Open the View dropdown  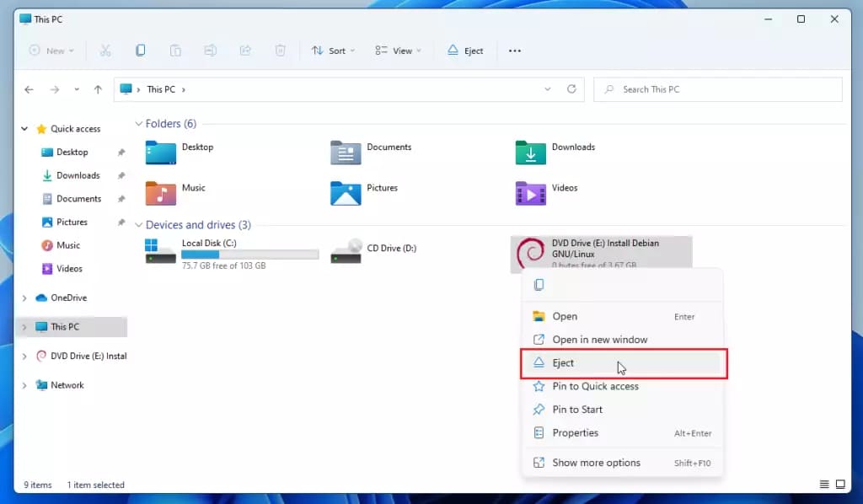coord(398,51)
